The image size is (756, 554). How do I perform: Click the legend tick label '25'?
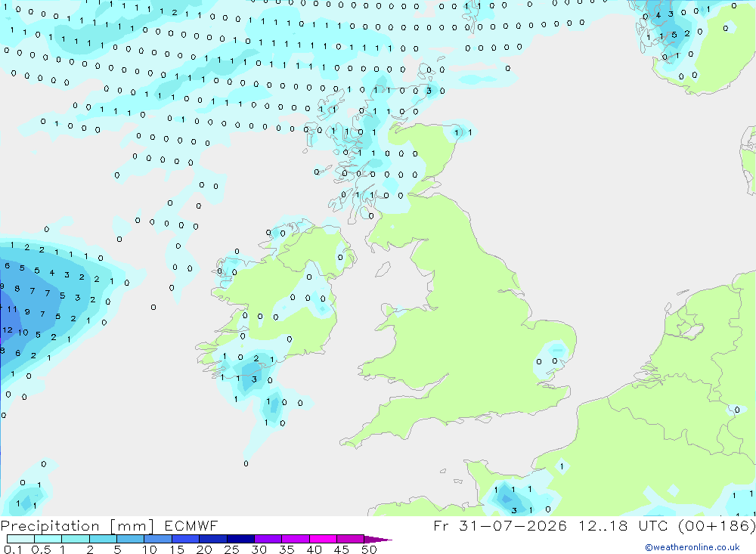point(231,549)
